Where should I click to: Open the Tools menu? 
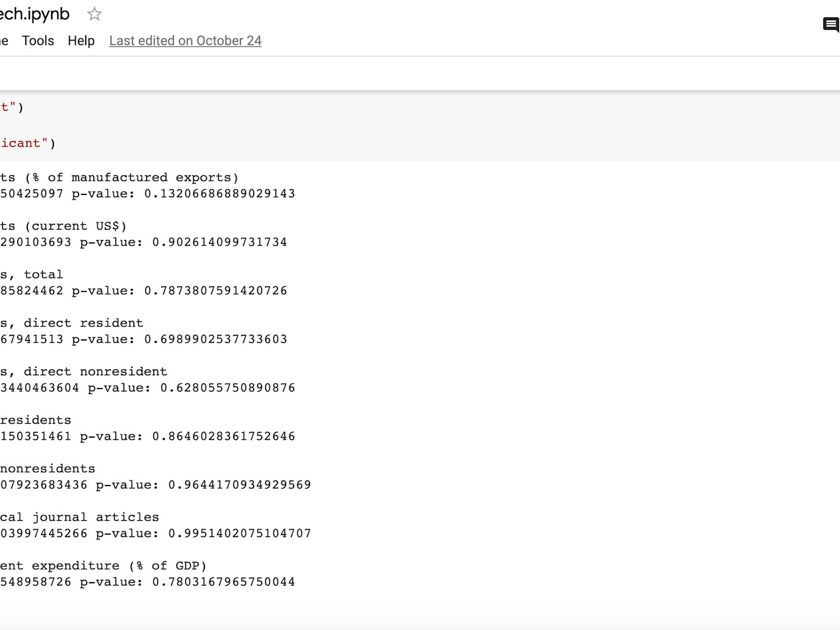click(38, 41)
